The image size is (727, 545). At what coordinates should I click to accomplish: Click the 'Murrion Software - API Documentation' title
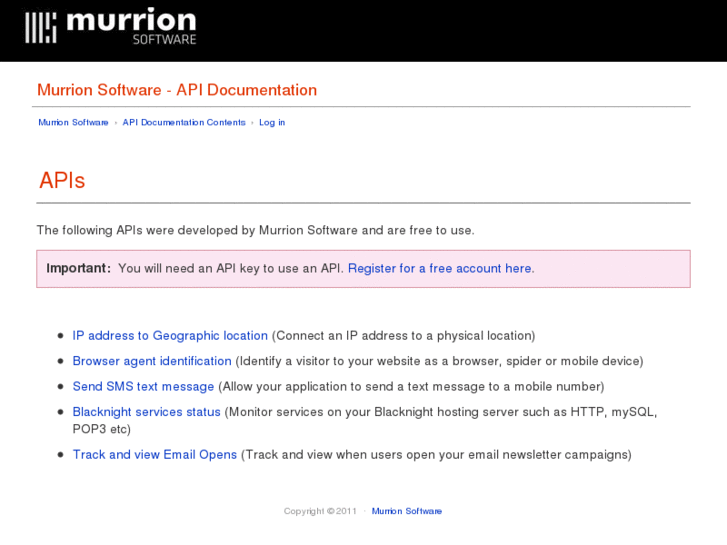177,90
